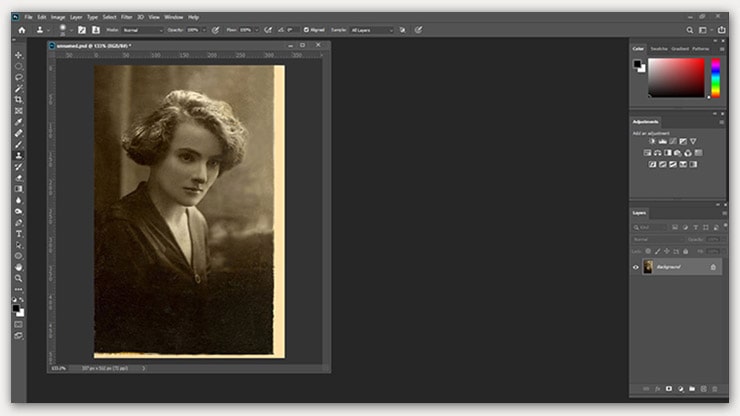Screen dimensions: 740x416
Task: Open the Sample dropdown showing All Layers
Action: [373, 30]
